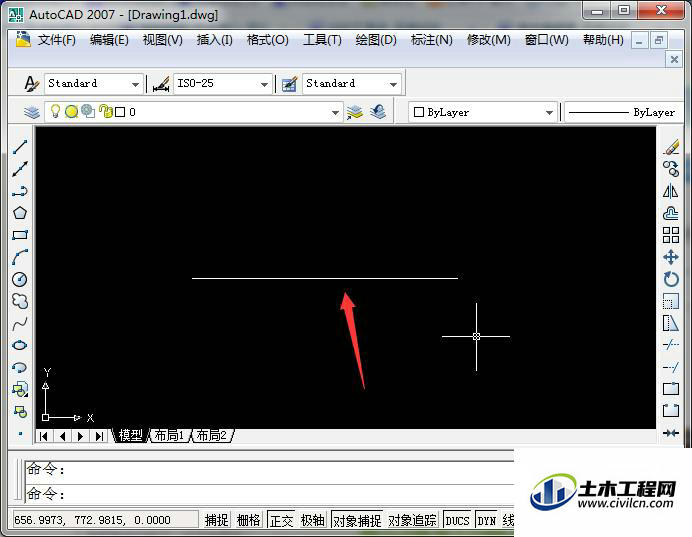Open the Table Style manager icon

point(289,83)
